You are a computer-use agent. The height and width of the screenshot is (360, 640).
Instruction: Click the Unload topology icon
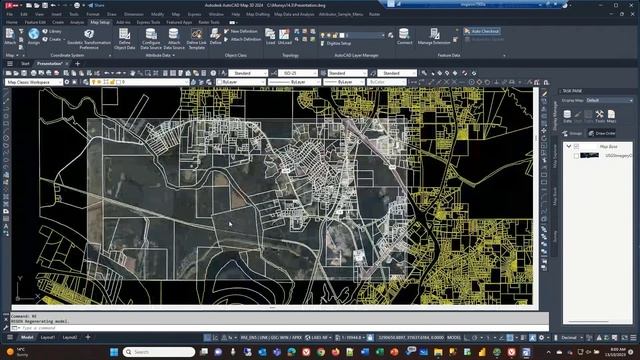click(x=284, y=36)
